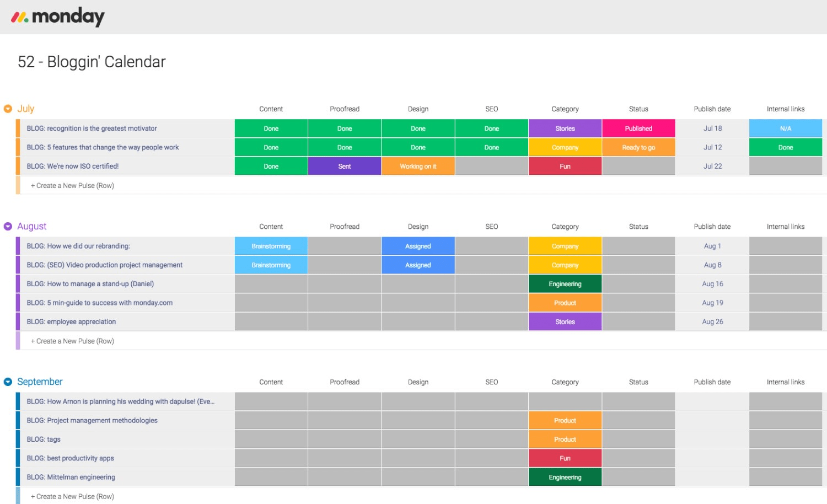
Task: Click Fun category for ISO certified row
Action: coord(565,166)
